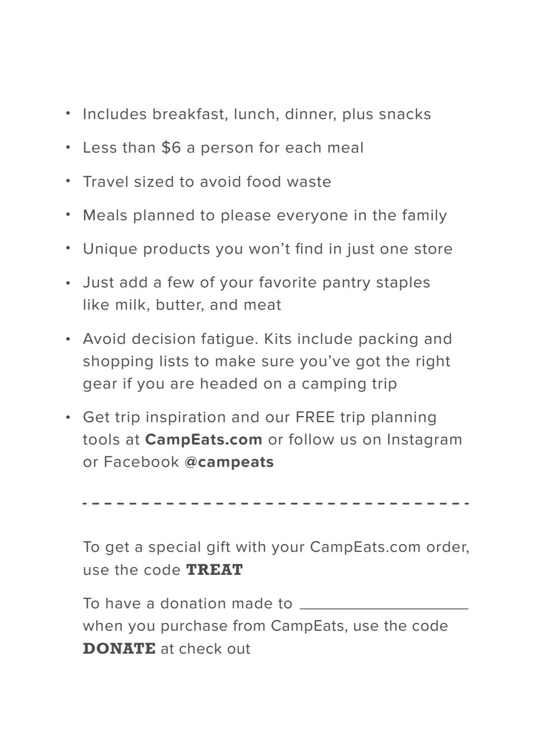Click the bold @campeats social handle
The image size is (537, 756).
tap(229, 462)
